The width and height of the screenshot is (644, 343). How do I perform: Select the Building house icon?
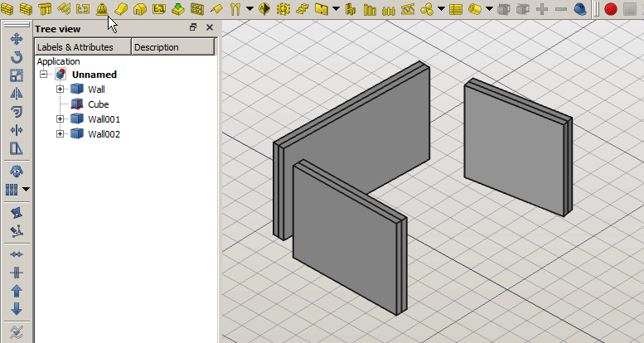pos(139,8)
